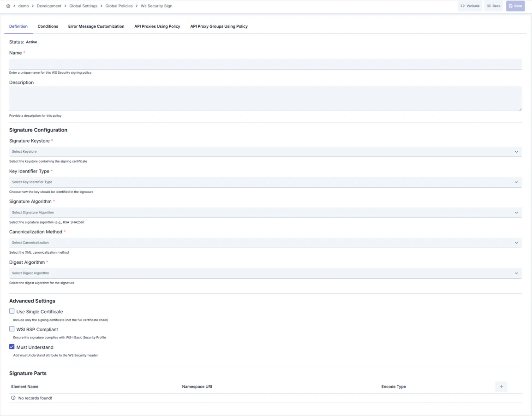Open the Digest Algorithm dropdown
The height and width of the screenshot is (416, 532).
coord(265,273)
